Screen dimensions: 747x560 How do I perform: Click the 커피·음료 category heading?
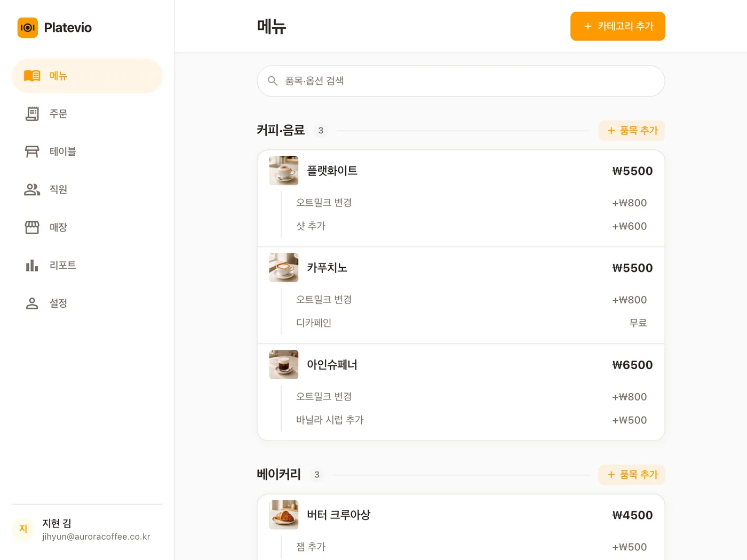click(281, 130)
